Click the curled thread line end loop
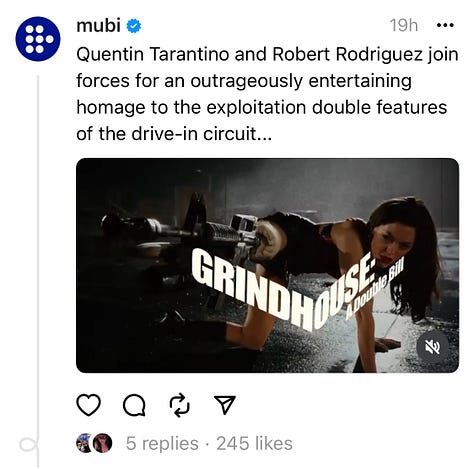474x469 pixels. pyautogui.click(x=29, y=445)
